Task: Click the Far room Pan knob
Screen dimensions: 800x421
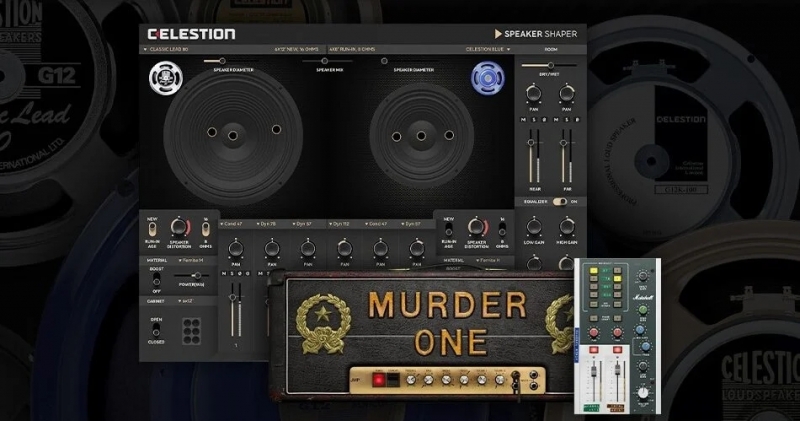Action: 567,93
